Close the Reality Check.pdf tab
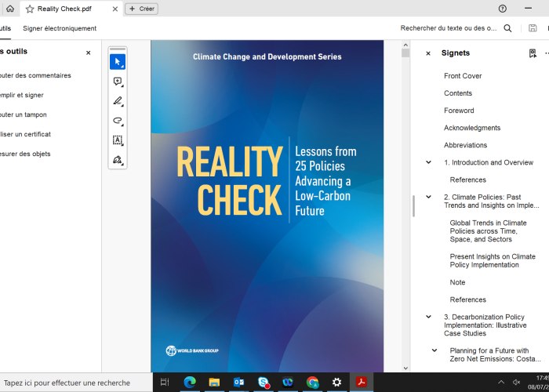 click(115, 9)
